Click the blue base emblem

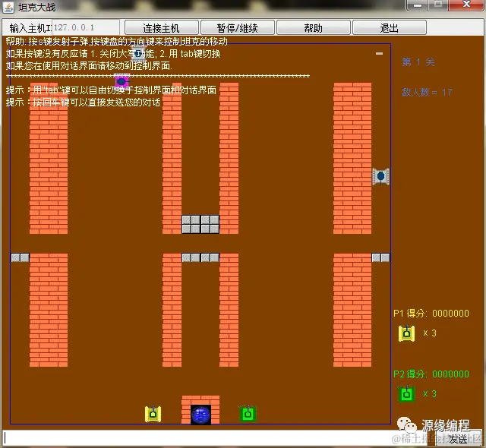pyautogui.click(x=200, y=415)
